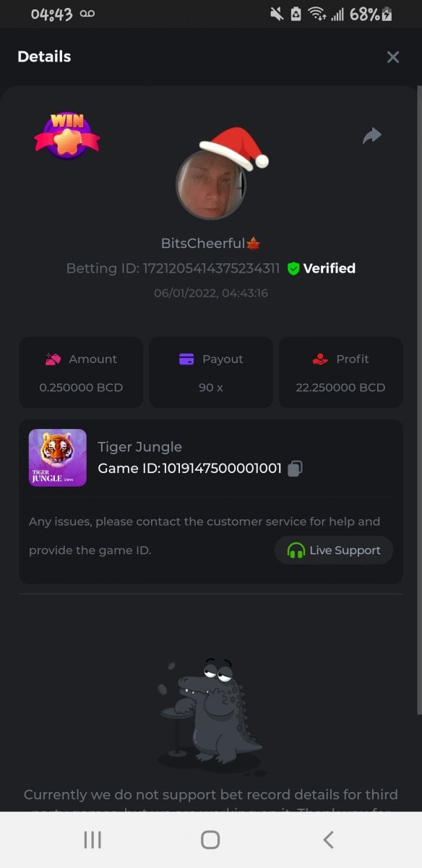
Task: Tap the Profit icon
Action: tap(321, 359)
